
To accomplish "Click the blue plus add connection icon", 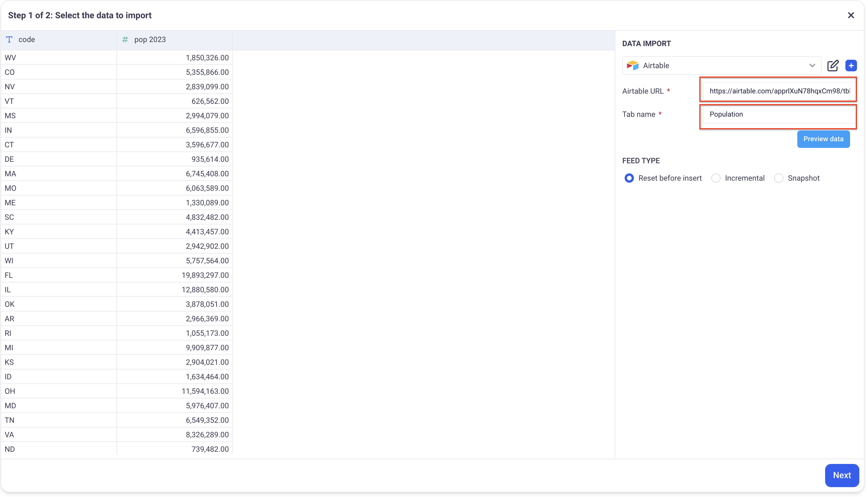I will click(x=851, y=66).
